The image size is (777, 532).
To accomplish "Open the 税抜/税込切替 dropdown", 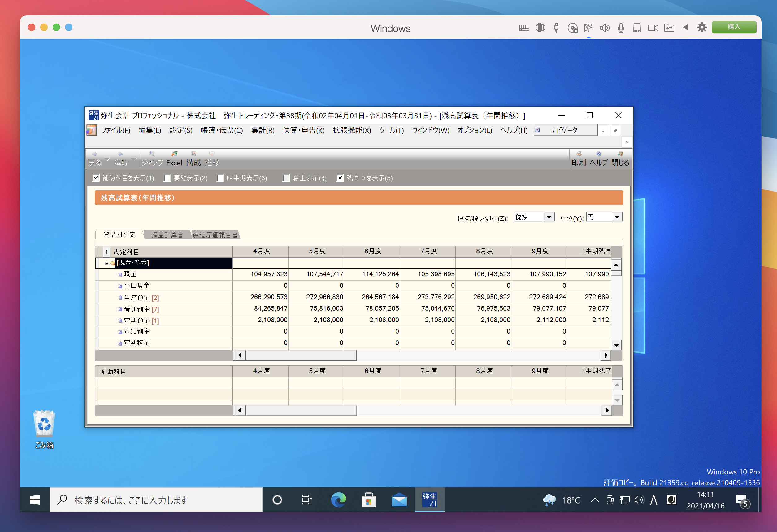I will coord(549,217).
